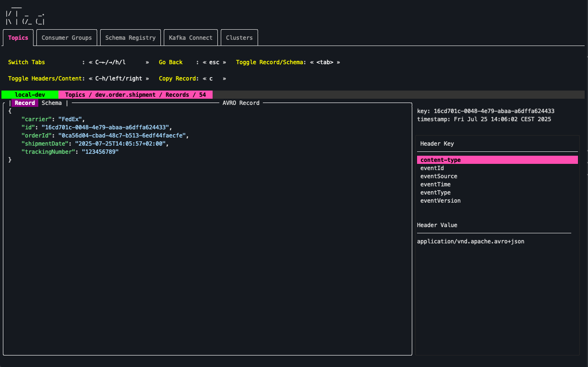Select the eventTime header key
Viewport: 588px width, 367px height.
click(435, 184)
